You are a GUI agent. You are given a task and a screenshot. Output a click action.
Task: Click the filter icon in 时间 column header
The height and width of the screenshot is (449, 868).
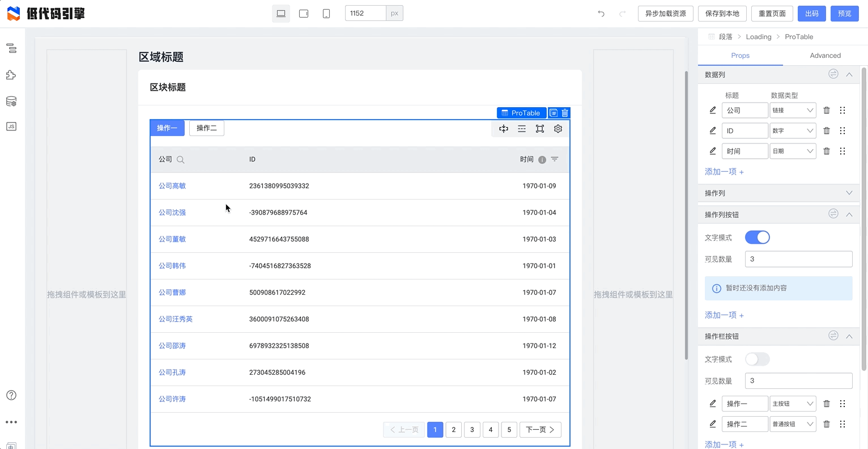[x=555, y=159]
